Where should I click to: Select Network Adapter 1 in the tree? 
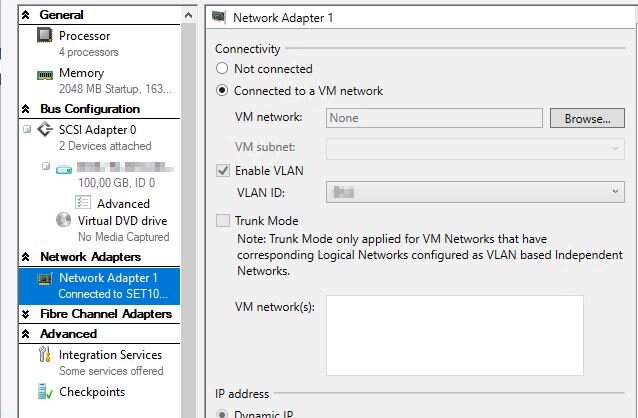99,286
